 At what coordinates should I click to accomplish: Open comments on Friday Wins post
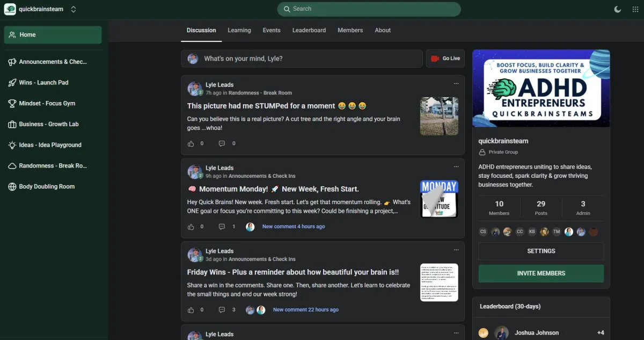pyautogui.click(x=222, y=310)
